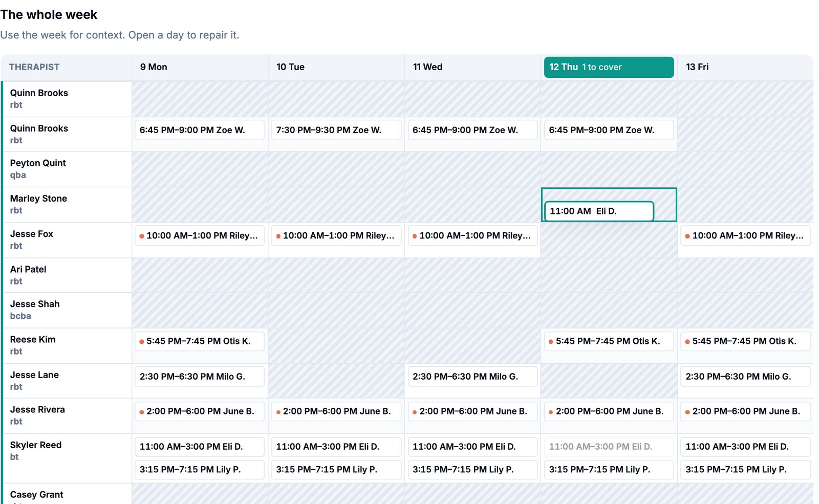Open Reese Kim's Monday Otis K. session

[x=200, y=341]
